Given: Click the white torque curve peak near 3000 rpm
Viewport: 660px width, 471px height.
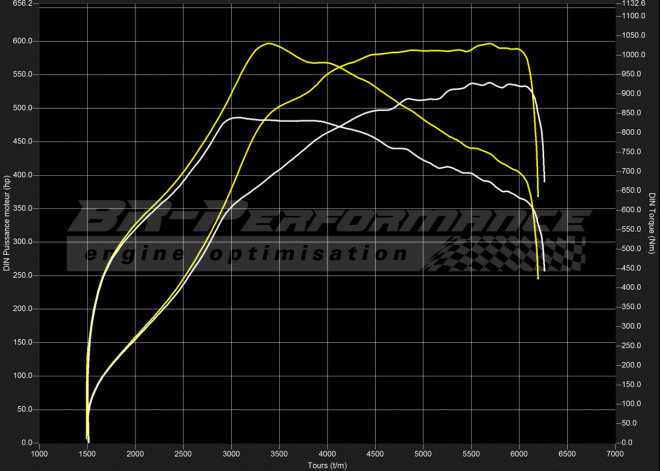Looking at the screenshot, I should pos(235,118).
